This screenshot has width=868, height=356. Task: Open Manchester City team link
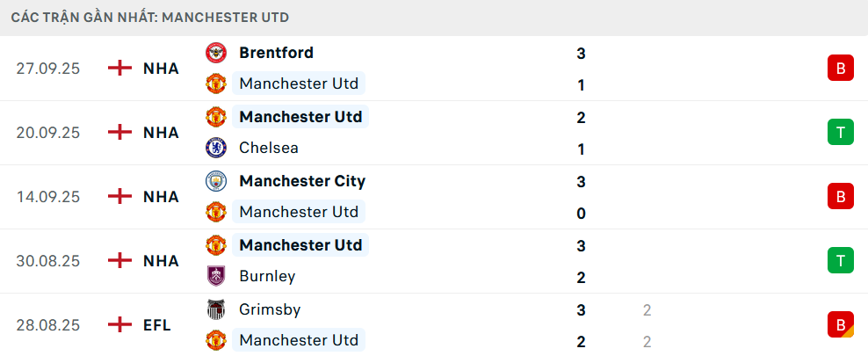302,181
